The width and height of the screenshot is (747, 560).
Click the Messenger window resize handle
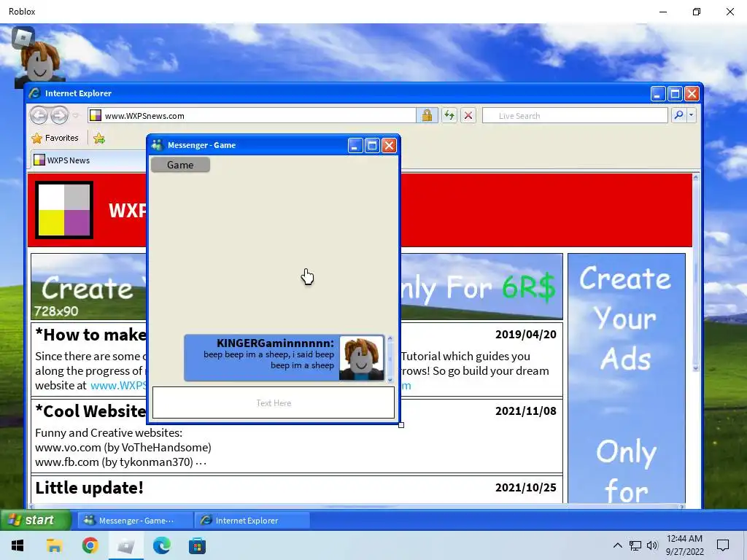click(401, 425)
